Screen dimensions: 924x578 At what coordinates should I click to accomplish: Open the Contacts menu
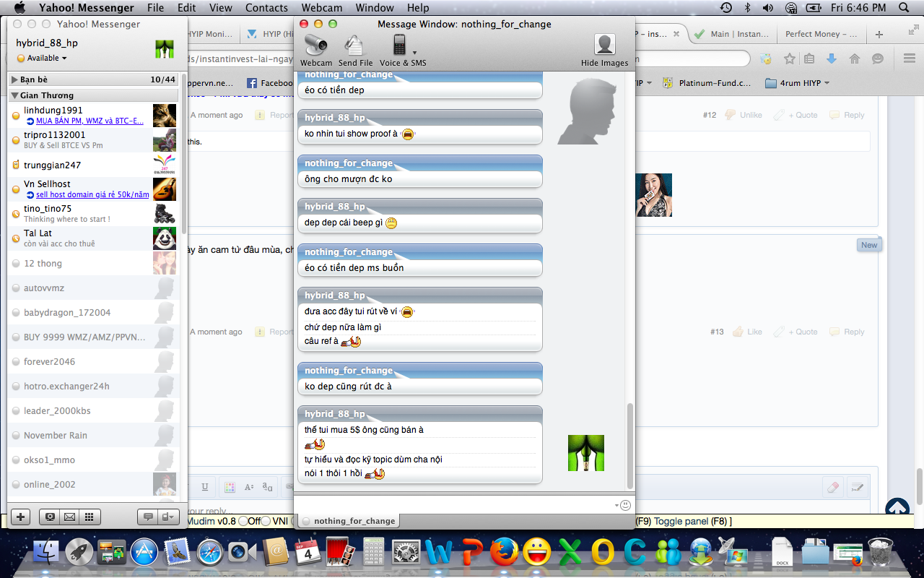click(x=266, y=8)
